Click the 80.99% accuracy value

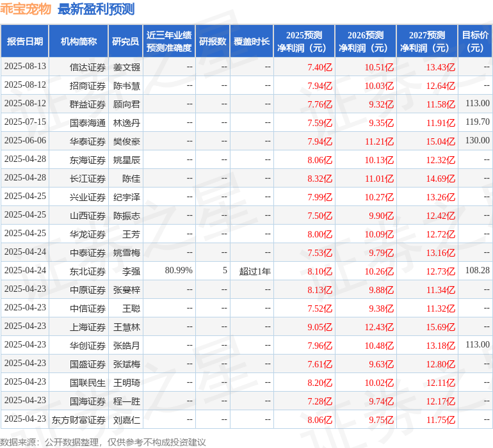tap(179, 271)
